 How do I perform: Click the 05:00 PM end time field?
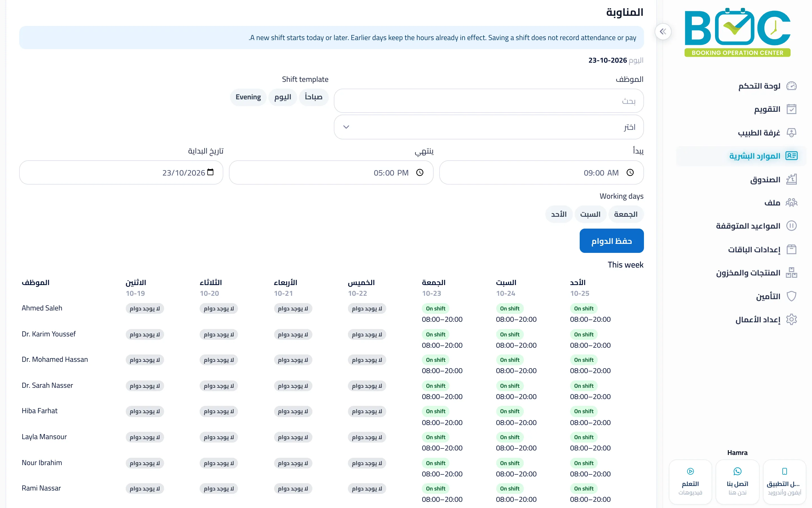tap(331, 172)
